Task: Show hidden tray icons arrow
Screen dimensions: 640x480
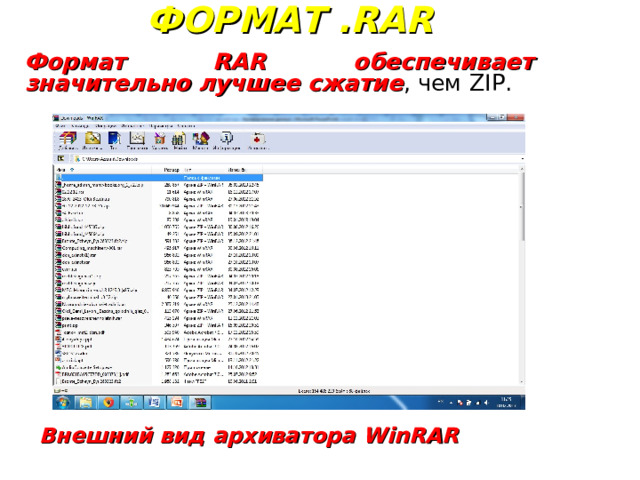Action: point(451,402)
